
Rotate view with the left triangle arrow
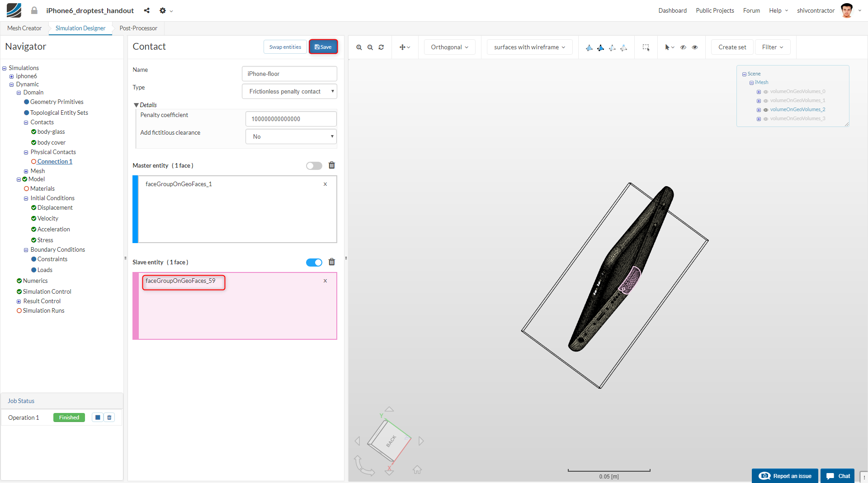358,441
